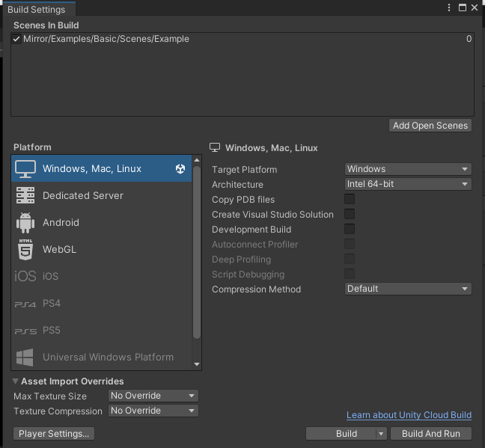Click the scene index number 0
This screenshot has width=485, height=448.
[x=469, y=39]
